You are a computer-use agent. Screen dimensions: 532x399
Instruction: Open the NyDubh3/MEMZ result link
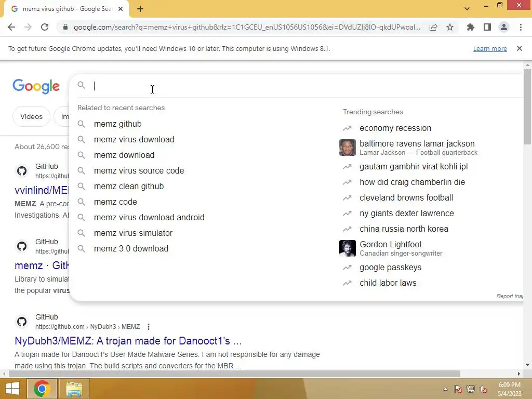click(x=128, y=341)
